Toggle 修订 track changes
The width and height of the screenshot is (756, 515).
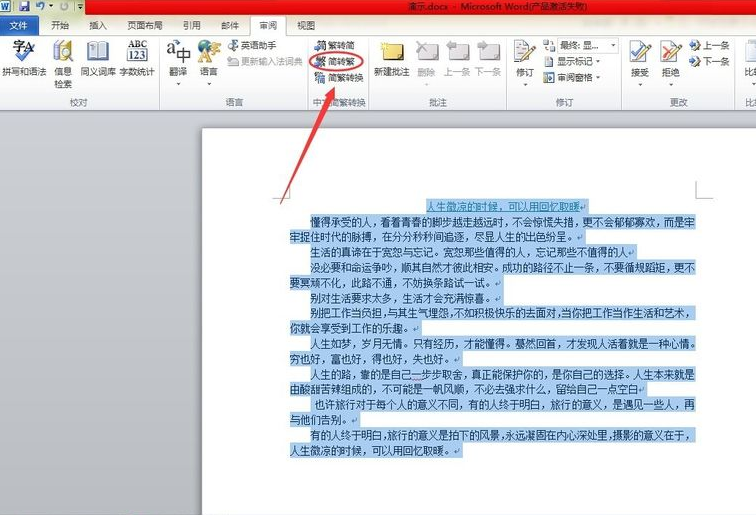tap(525, 58)
